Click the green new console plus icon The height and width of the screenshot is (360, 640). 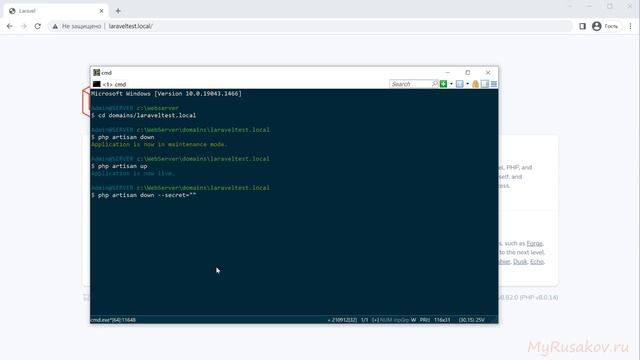(443, 84)
